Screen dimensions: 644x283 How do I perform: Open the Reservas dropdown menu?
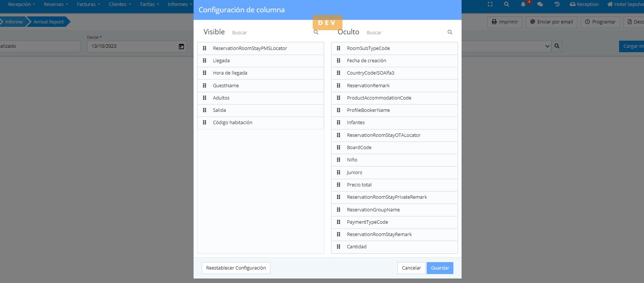[56, 4]
